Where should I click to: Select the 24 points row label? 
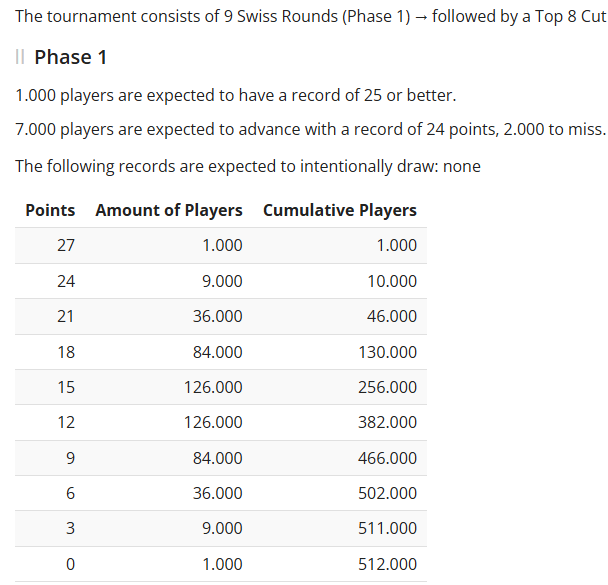66,281
